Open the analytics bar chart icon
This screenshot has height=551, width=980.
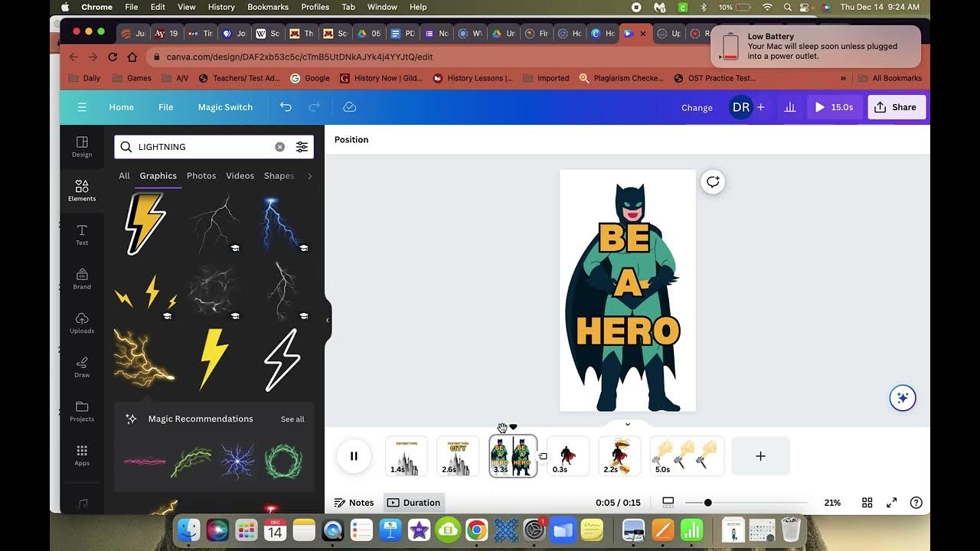coord(790,107)
